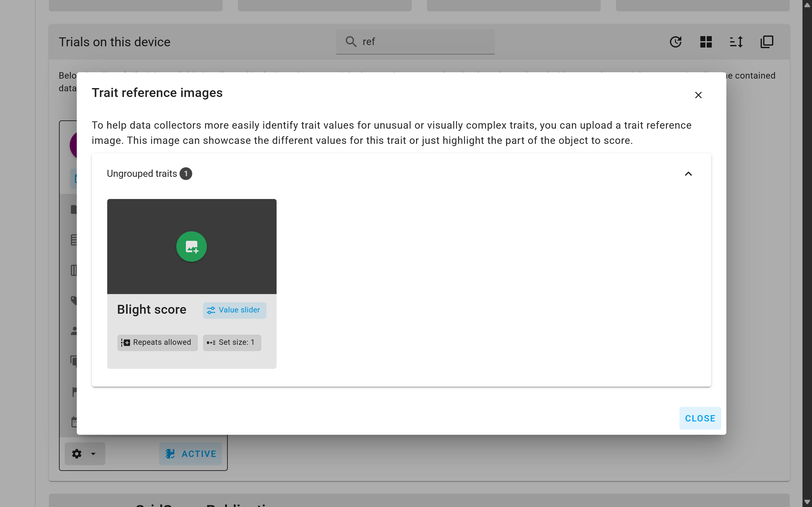The image size is (812, 507).
Task: Select the calendar icon in the left sidebar
Action: (75, 422)
